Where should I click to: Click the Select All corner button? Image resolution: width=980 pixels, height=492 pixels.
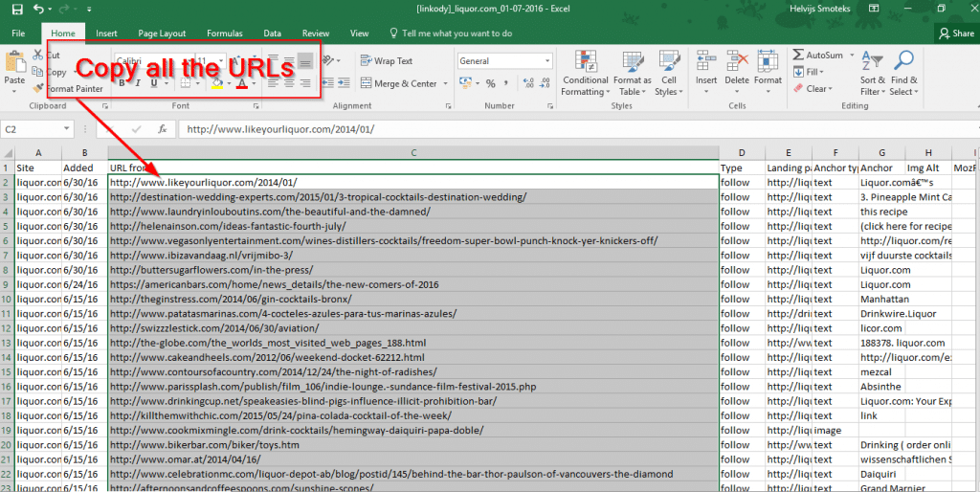(7, 152)
